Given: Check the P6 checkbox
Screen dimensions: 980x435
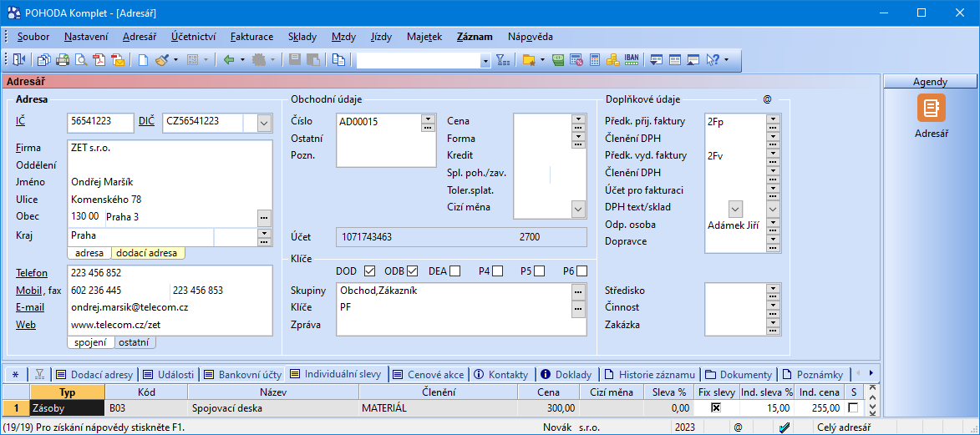Looking at the screenshot, I should click(582, 271).
